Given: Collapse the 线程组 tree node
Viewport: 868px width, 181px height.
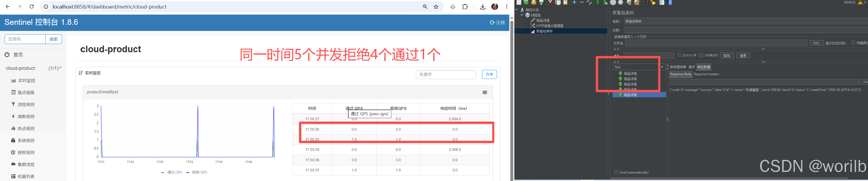Looking at the screenshot, I should pyautogui.click(x=522, y=15).
